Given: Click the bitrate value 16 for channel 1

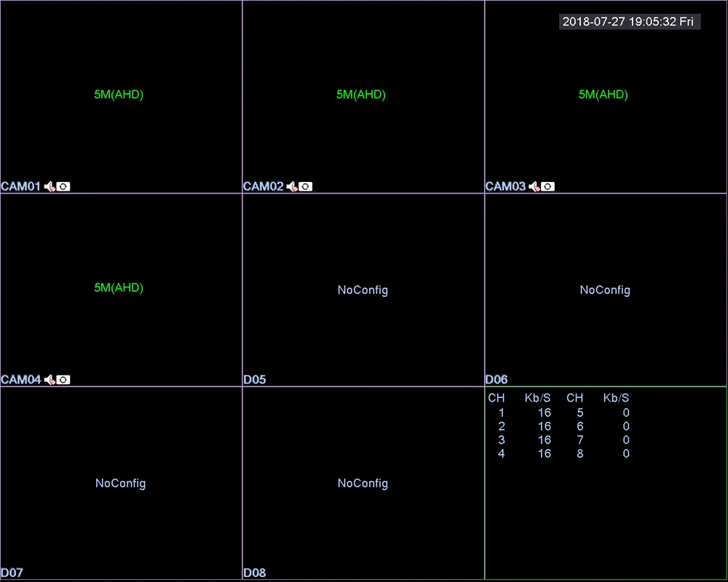Looking at the screenshot, I should (545, 412).
